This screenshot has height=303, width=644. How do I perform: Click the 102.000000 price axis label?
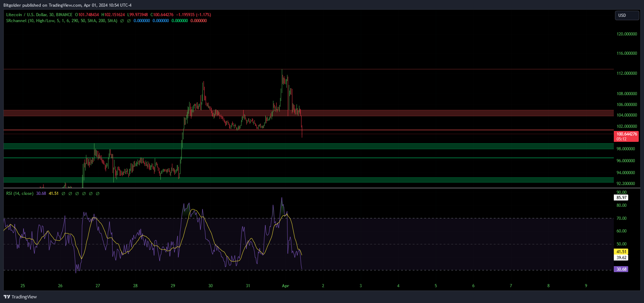(627, 126)
